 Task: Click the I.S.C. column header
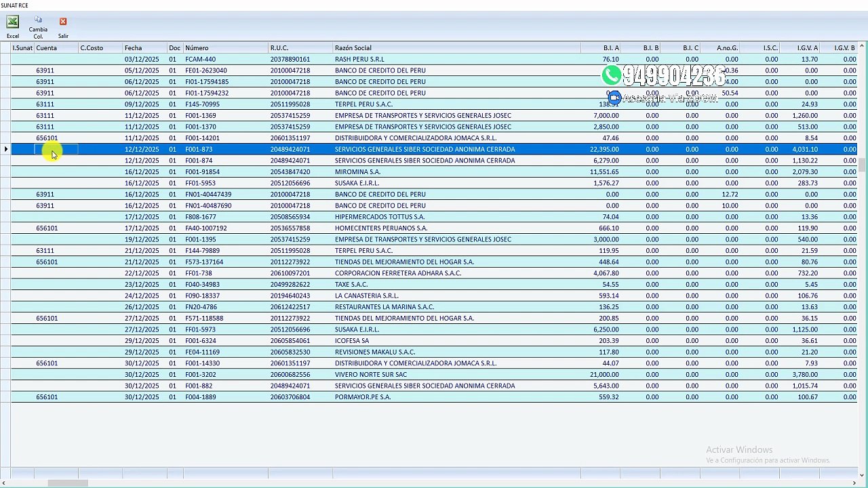[759, 48]
